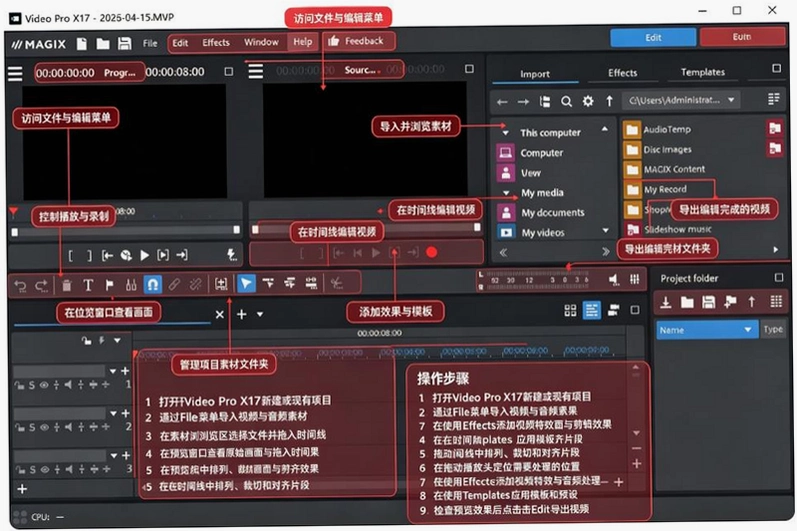The height and width of the screenshot is (531, 797).
Task: Choose the scissors cut tool
Action: click(336, 283)
